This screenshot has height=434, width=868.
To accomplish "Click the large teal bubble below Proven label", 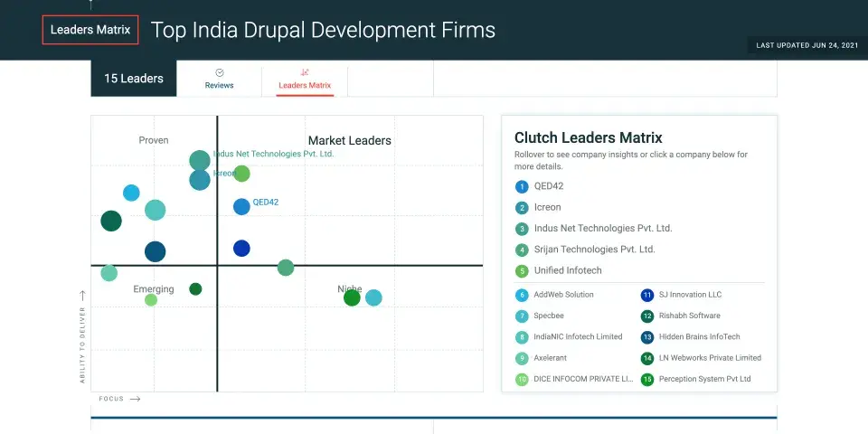I will (x=155, y=210).
